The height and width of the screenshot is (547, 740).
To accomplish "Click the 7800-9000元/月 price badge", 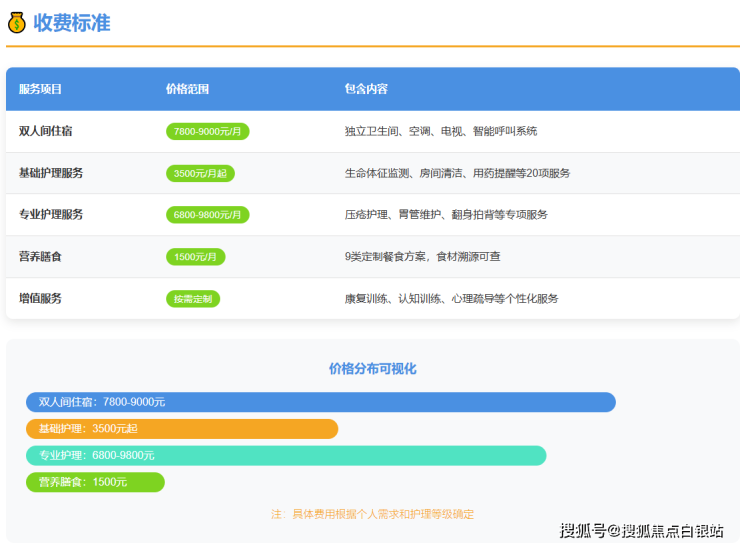I will [207, 131].
